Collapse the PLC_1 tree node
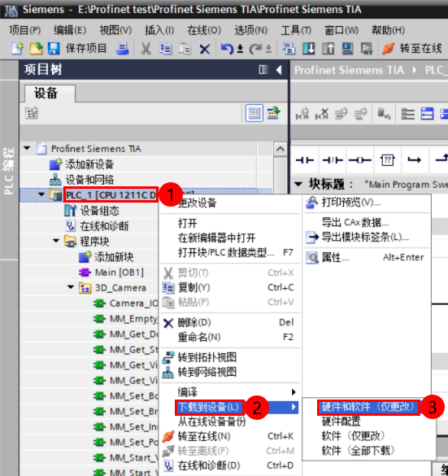 41,194
